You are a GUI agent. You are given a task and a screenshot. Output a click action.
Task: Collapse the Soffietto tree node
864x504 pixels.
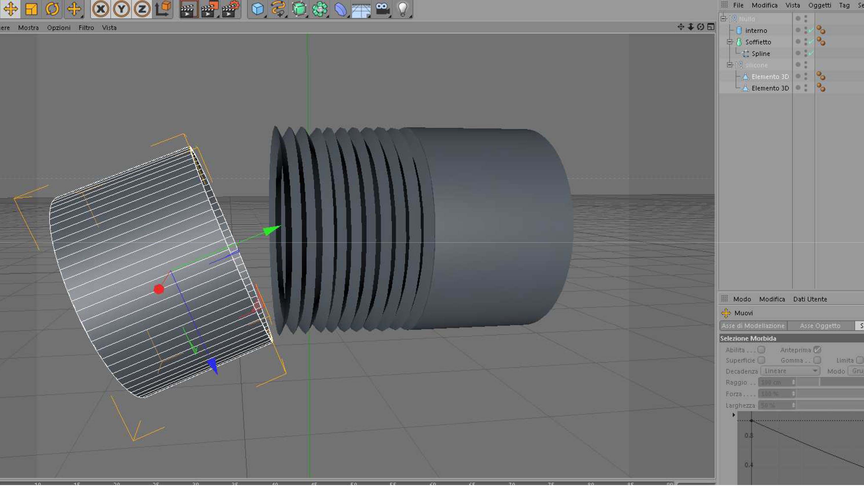[x=730, y=42]
